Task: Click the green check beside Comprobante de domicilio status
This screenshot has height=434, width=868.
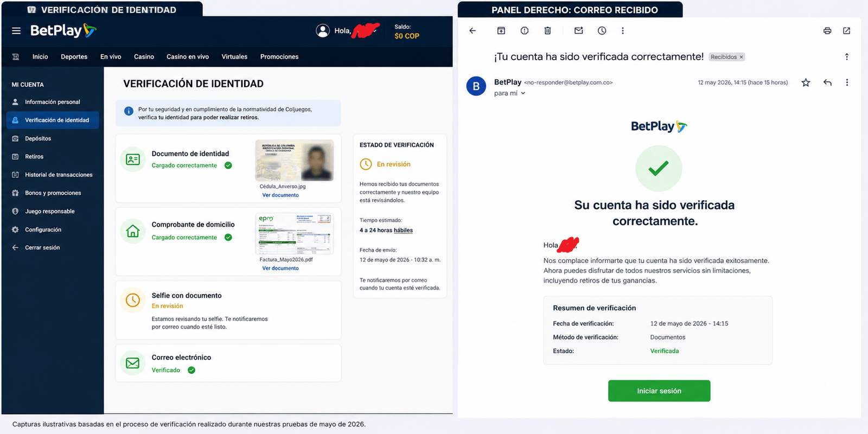Action: point(228,237)
